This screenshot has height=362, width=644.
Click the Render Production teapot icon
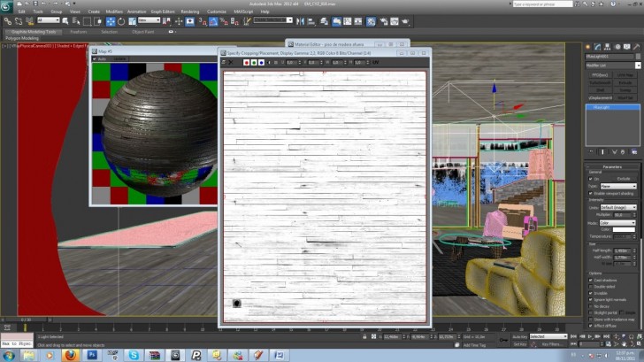tap(405, 21)
